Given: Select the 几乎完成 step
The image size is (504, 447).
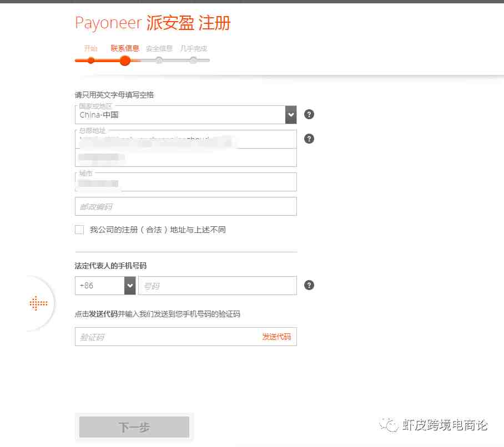Looking at the screenshot, I should [x=194, y=48].
